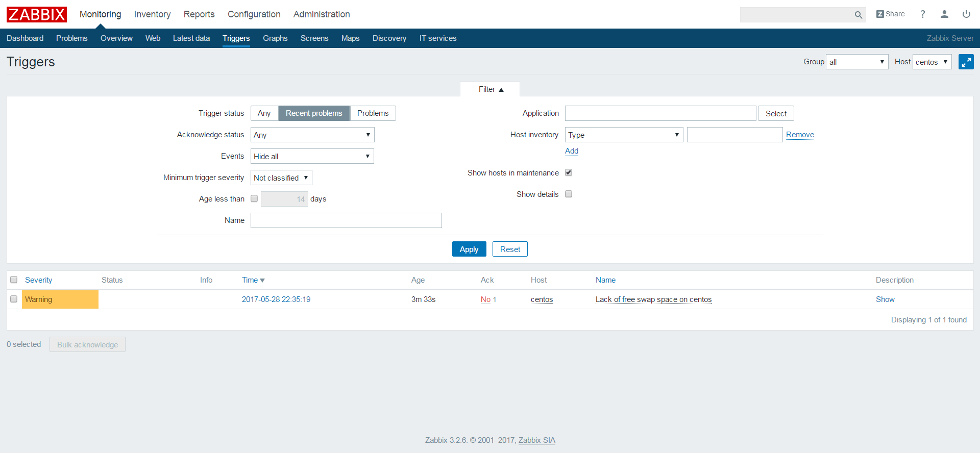
Task: Click the Bulk acknowledge button
Action: pyautogui.click(x=87, y=344)
